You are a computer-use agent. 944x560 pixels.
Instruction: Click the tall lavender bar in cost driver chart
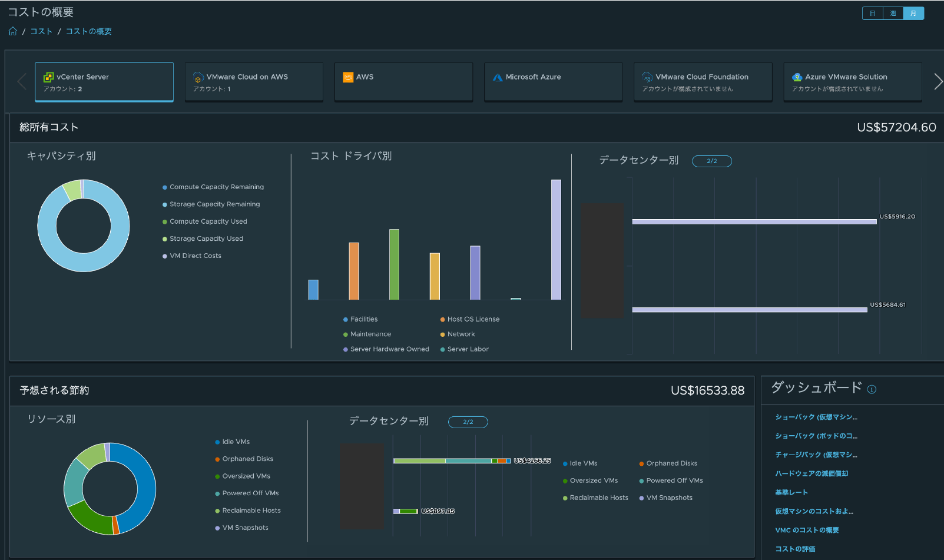pos(556,240)
